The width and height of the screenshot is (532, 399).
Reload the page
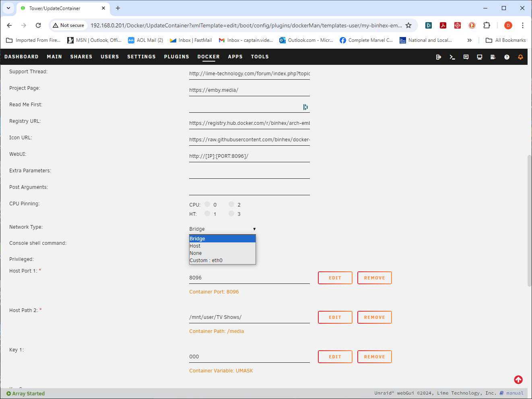[38, 25]
